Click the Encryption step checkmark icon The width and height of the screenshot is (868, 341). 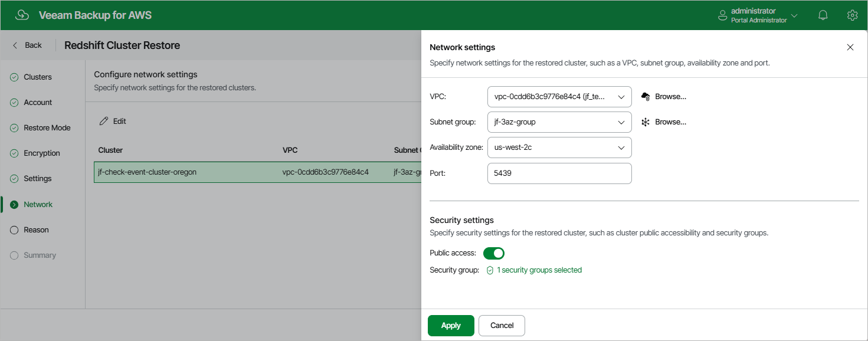click(x=14, y=153)
